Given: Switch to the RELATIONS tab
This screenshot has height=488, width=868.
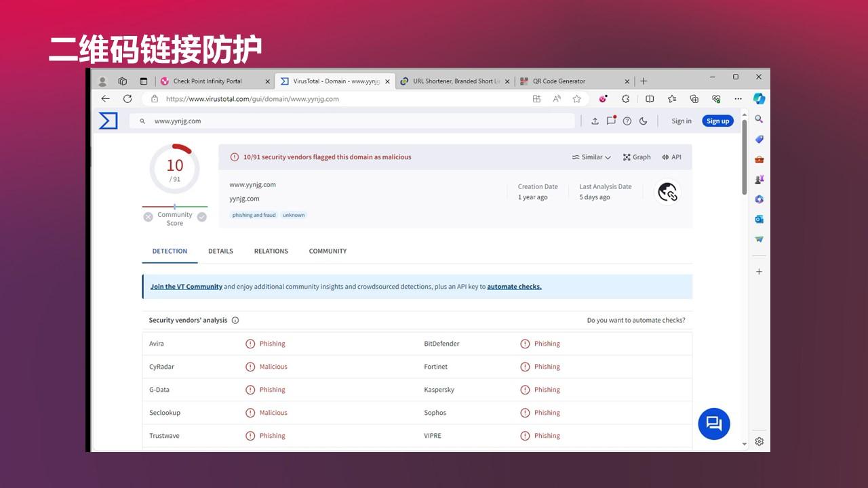Looking at the screenshot, I should (271, 251).
